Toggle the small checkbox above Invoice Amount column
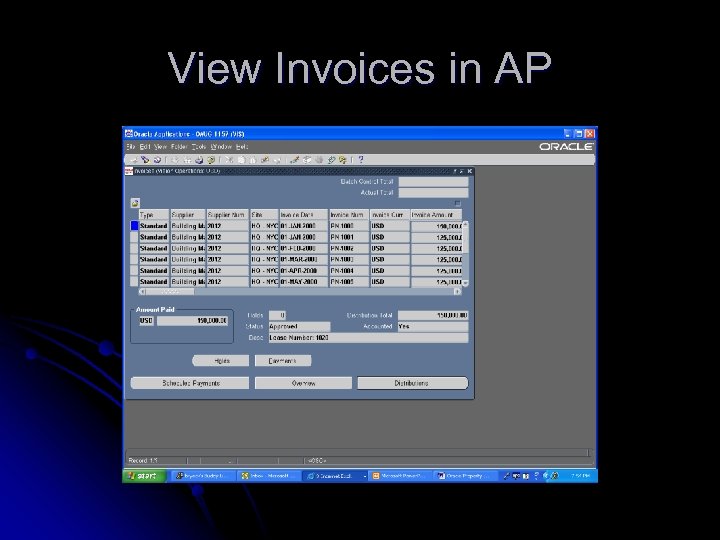Viewport: 720px width, 540px height. [457, 203]
